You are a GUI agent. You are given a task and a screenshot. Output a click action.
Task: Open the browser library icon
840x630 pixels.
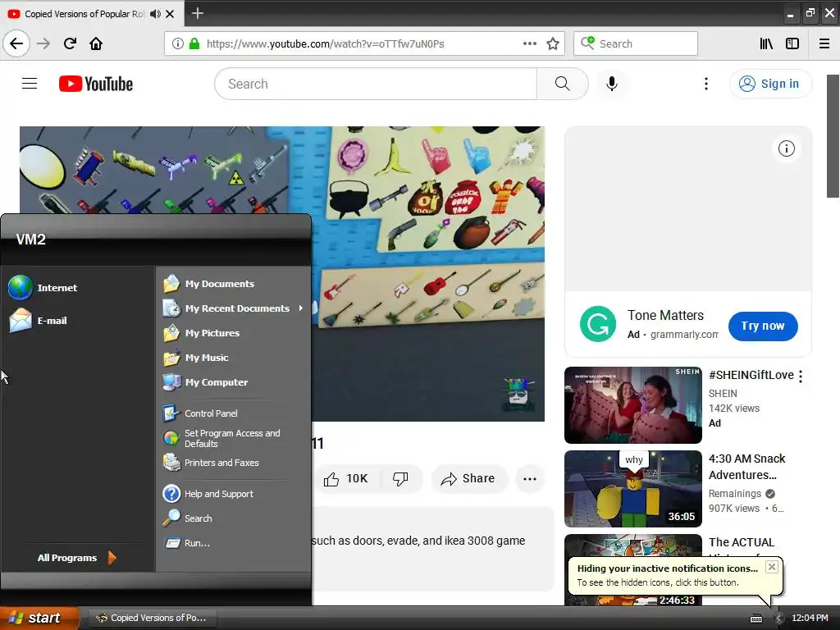click(766, 43)
